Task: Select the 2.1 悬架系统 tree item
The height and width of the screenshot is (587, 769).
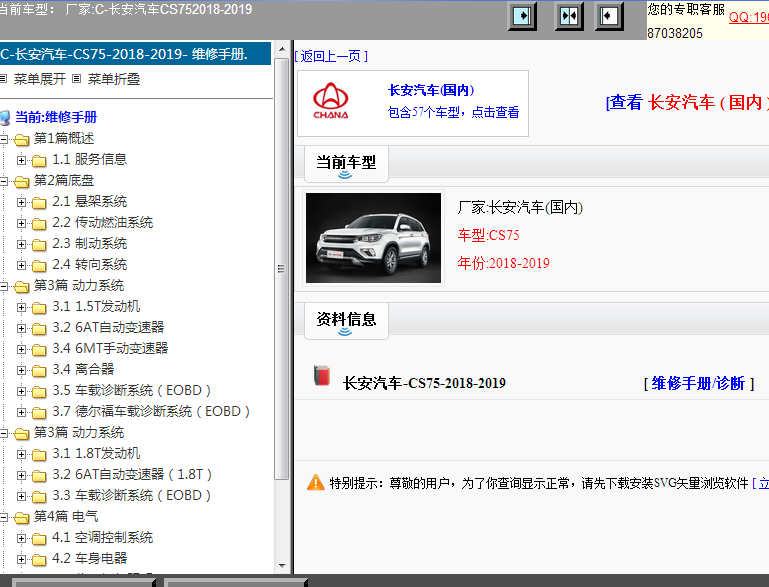Action: (x=90, y=202)
